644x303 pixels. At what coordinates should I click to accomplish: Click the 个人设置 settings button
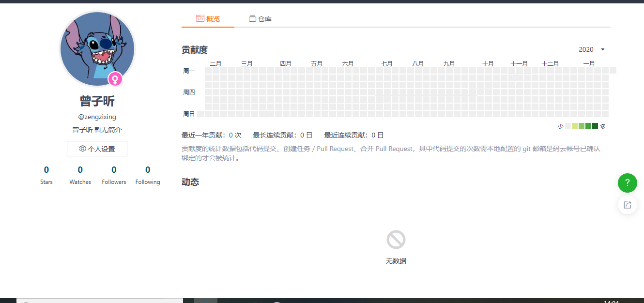pyautogui.click(x=97, y=149)
